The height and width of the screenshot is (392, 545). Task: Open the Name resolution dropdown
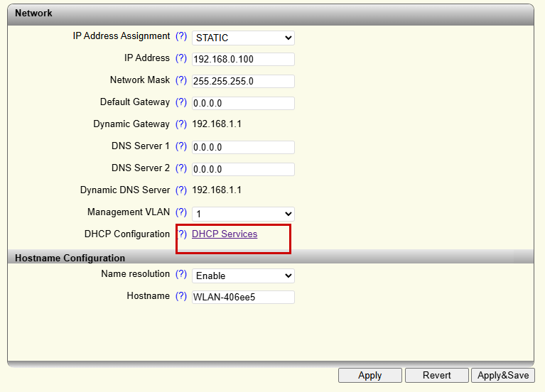243,276
